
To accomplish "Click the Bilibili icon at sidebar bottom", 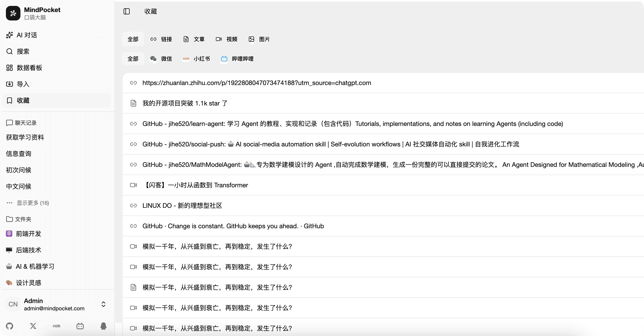I will pyautogui.click(x=80, y=326).
